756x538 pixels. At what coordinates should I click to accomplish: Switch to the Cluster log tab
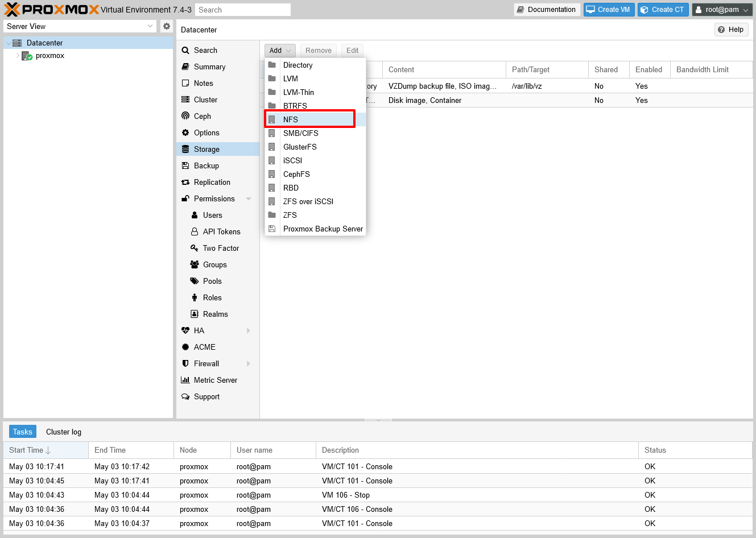(x=64, y=432)
